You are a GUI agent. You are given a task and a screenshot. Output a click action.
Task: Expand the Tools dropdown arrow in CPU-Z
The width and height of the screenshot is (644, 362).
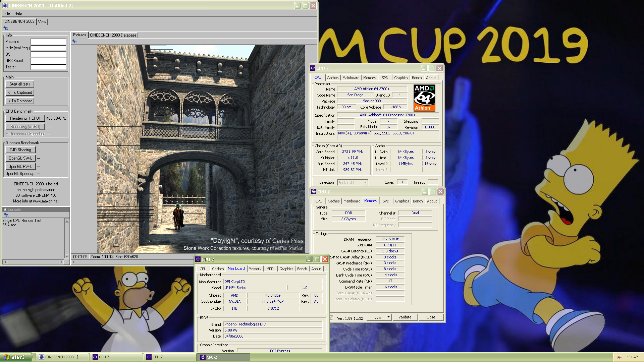pos(388,317)
